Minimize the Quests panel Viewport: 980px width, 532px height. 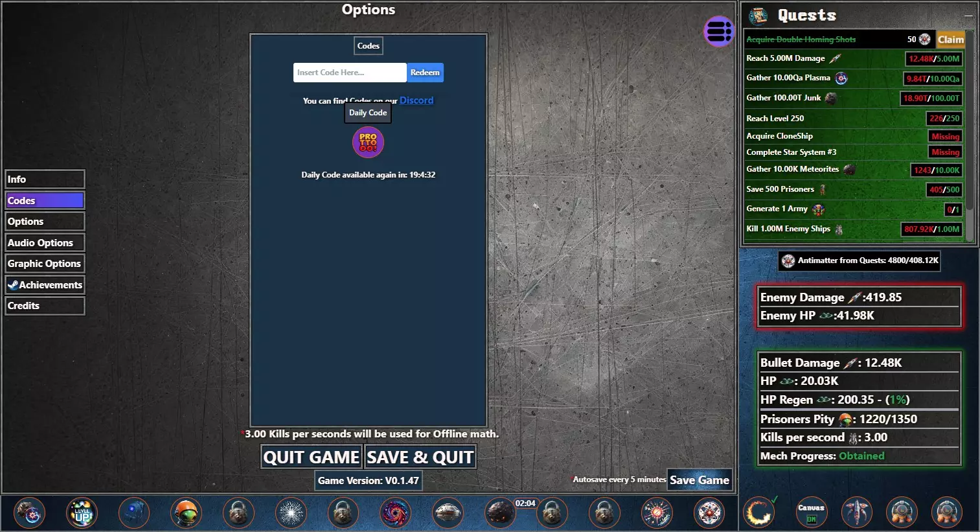(x=968, y=15)
